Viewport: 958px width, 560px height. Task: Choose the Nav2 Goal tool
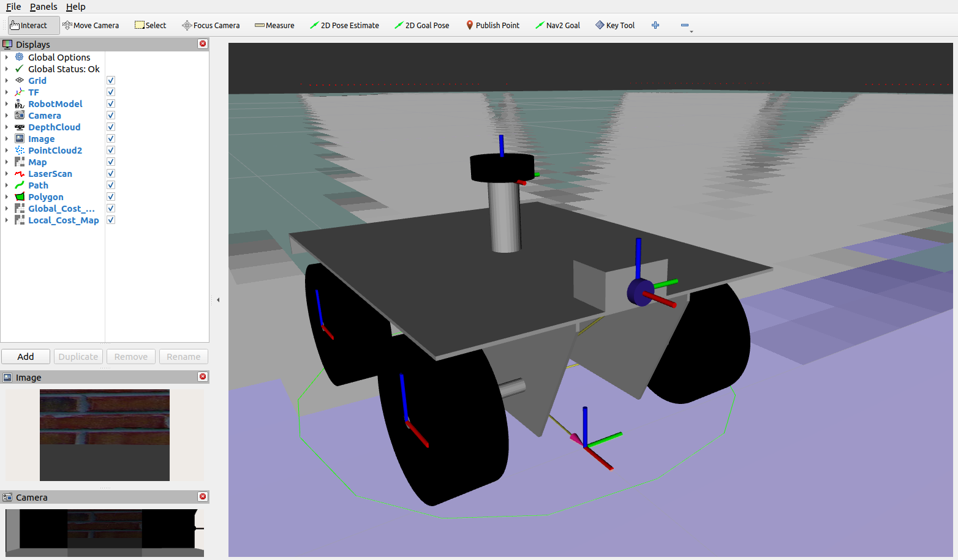tap(557, 25)
